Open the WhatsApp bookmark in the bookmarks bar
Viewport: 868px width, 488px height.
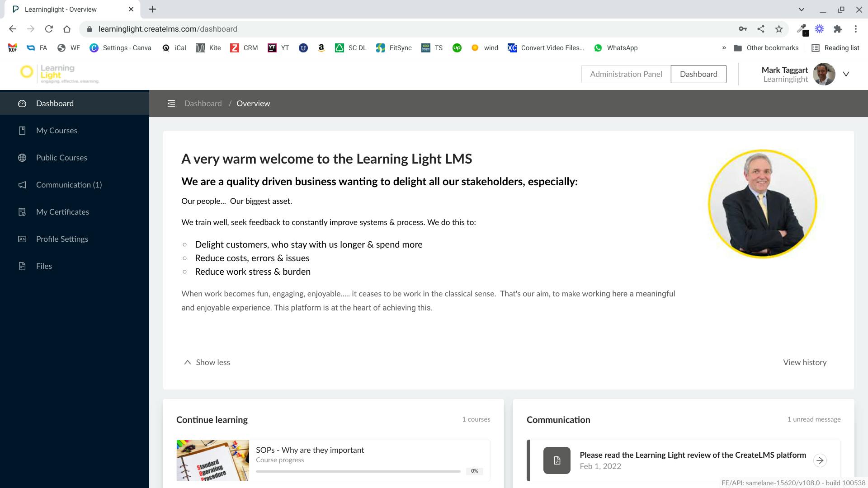tap(616, 47)
